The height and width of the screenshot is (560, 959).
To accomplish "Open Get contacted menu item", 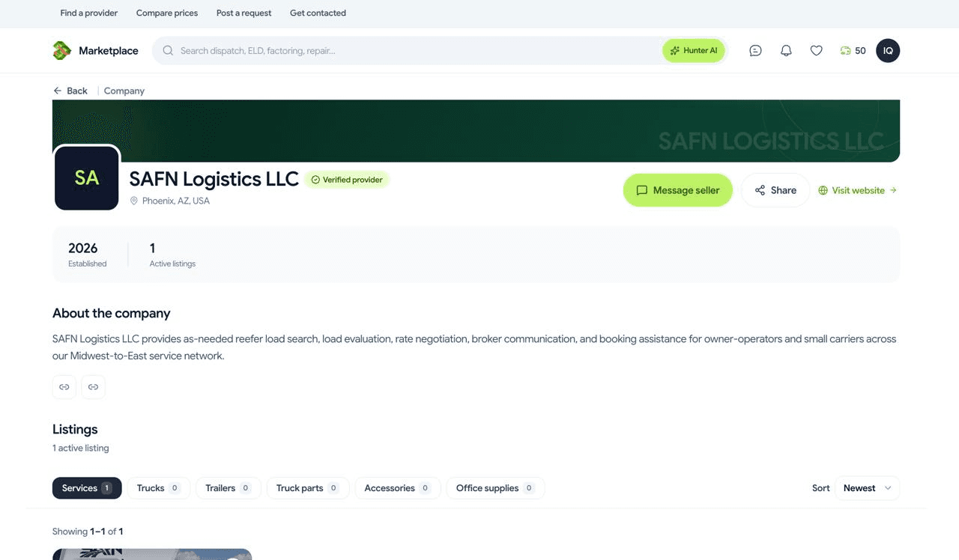I will [x=318, y=13].
